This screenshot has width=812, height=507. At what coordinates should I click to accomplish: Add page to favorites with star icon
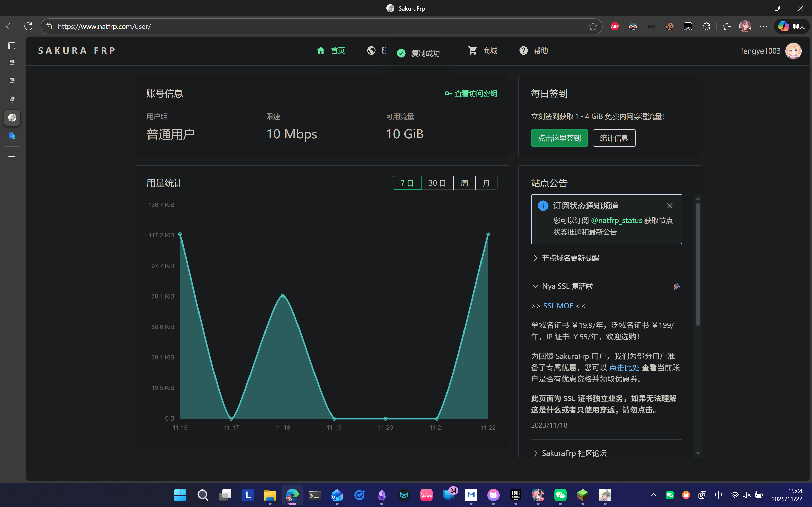click(x=592, y=26)
